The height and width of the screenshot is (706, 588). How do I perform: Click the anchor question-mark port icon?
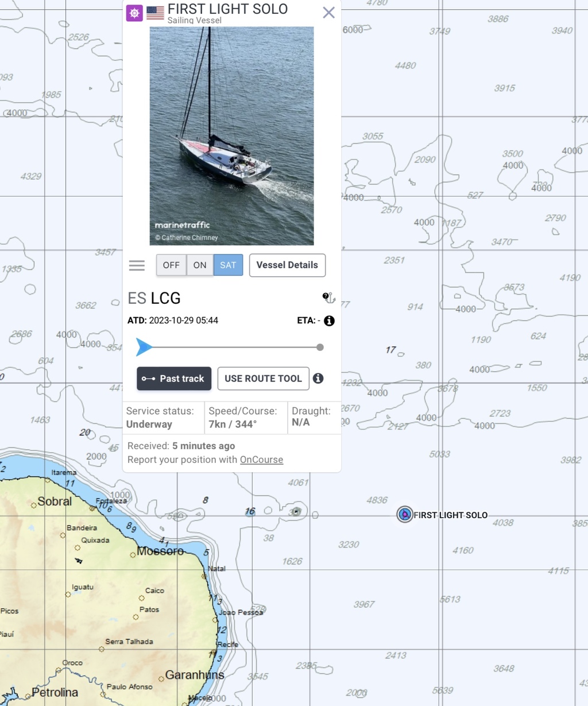point(328,298)
